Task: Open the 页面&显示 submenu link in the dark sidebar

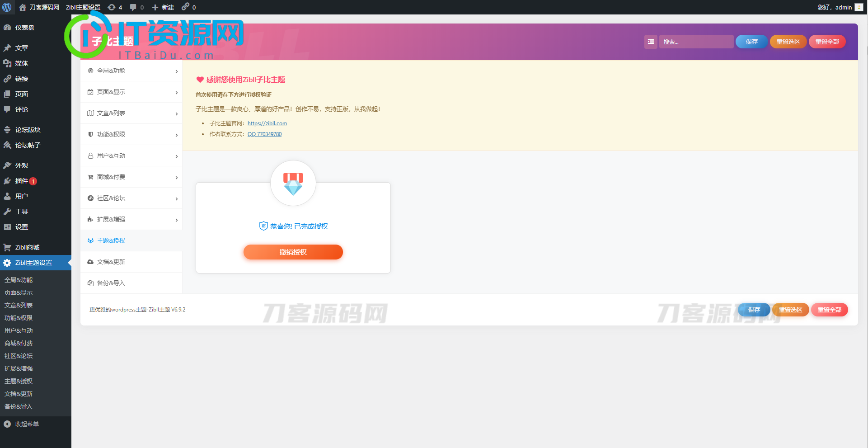Action: 19,292
